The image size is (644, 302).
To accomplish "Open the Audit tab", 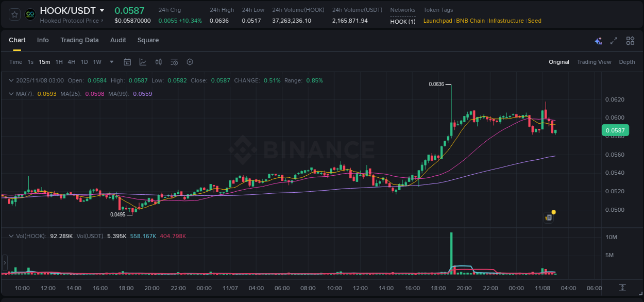I will [118, 40].
